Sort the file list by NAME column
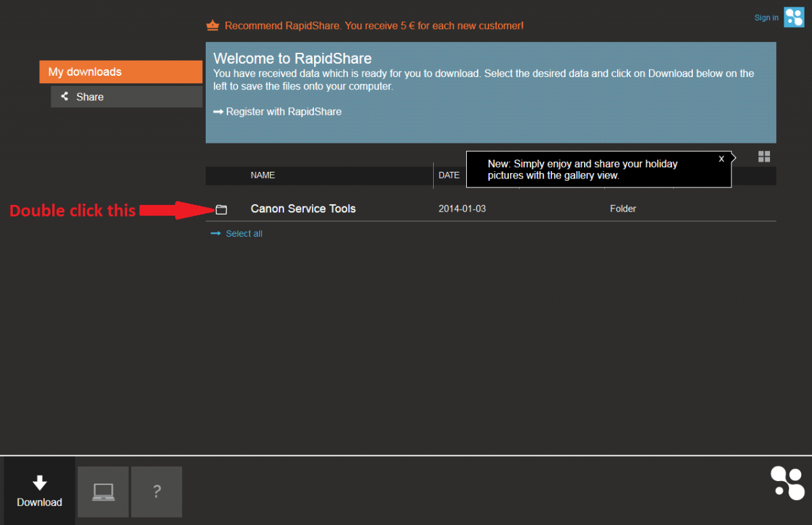 point(263,175)
